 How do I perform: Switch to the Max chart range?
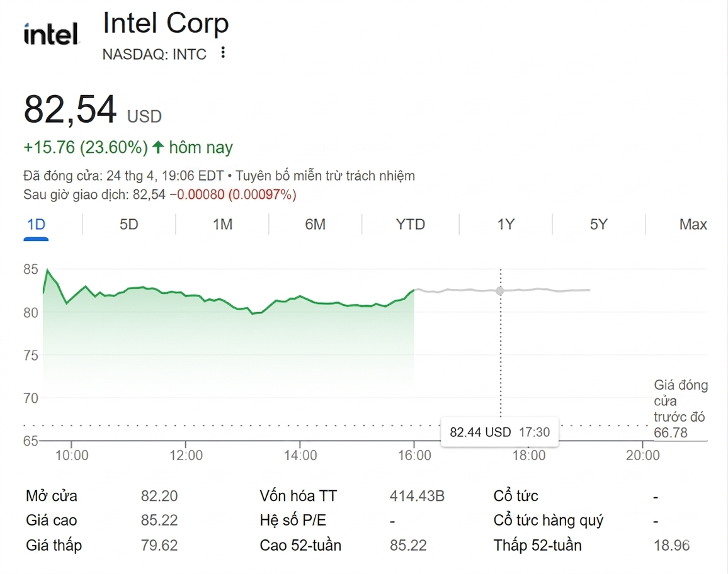coord(693,225)
